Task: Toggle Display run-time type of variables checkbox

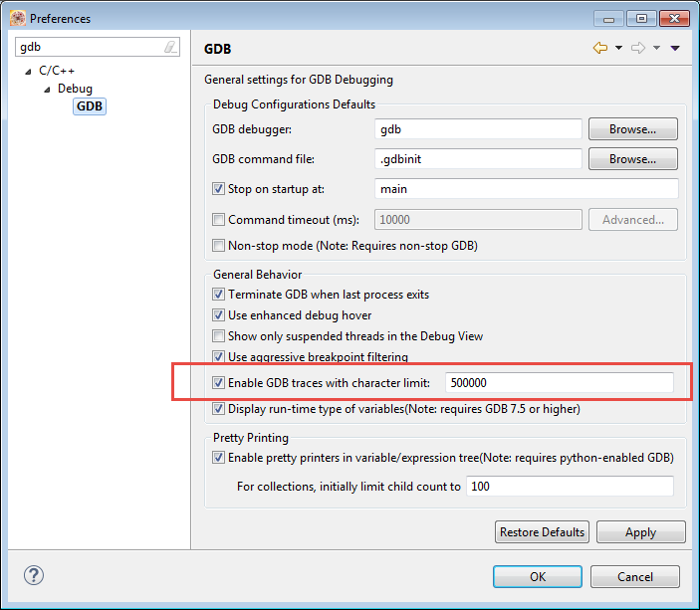Action: pyautogui.click(x=218, y=409)
